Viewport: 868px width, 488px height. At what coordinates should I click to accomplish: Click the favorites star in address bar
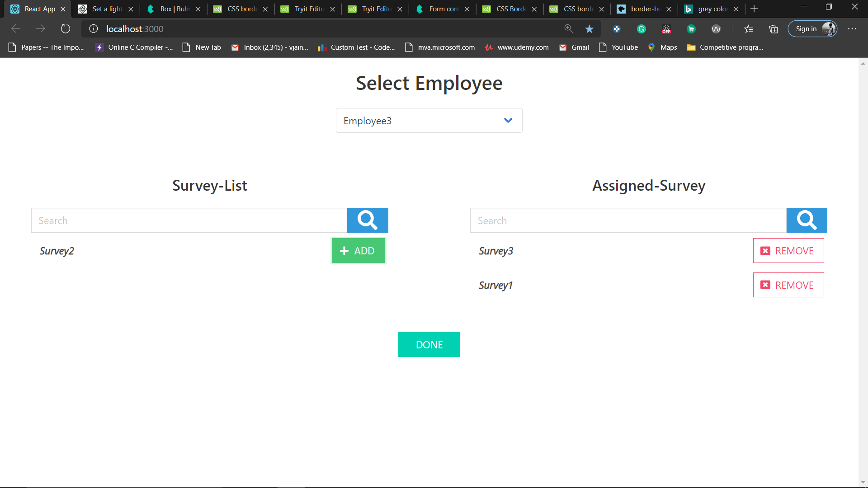pyautogui.click(x=589, y=29)
